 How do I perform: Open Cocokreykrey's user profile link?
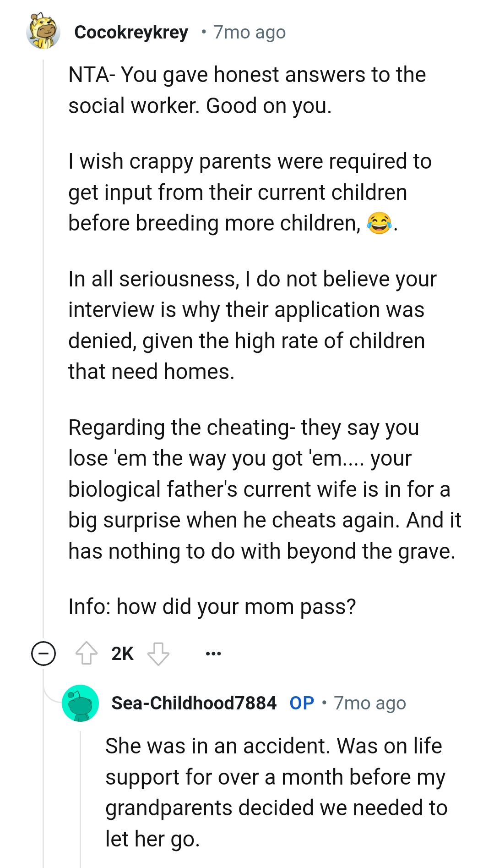click(131, 33)
